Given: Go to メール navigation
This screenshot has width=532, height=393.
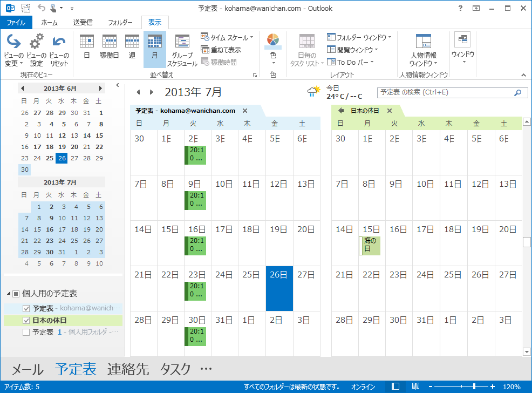Looking at the screenshot, I should pos(28,369).
